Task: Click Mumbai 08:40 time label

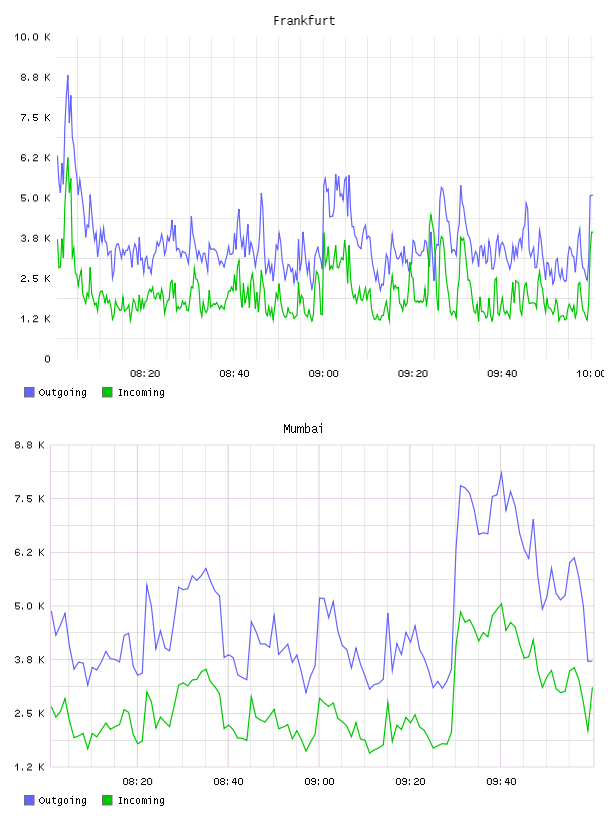Action: coord(228,782)
